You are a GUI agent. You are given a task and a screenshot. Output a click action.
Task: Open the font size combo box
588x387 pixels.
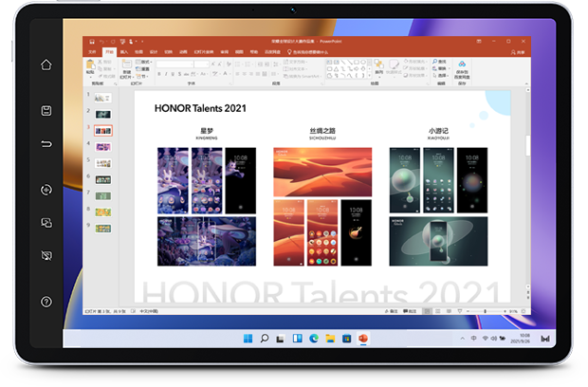click(x=201, y=64)
